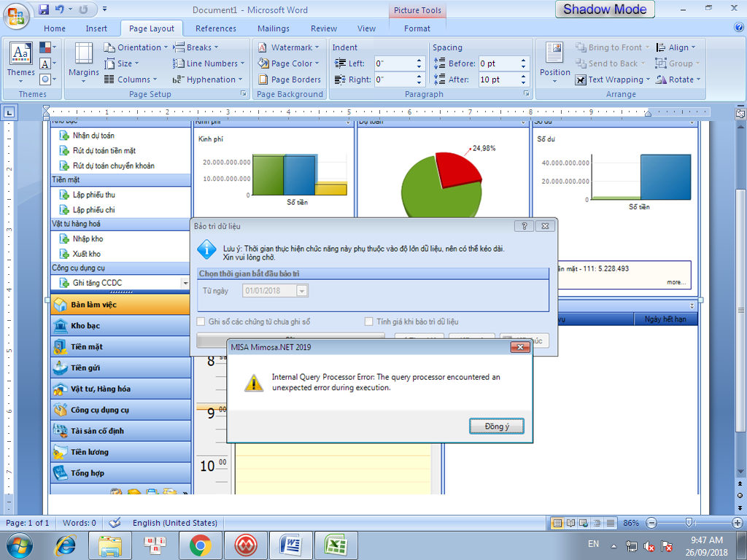Viewport: 747px width, 560px height.
Task: Click the Indent Left input field
Action: (x=395, y=63)
